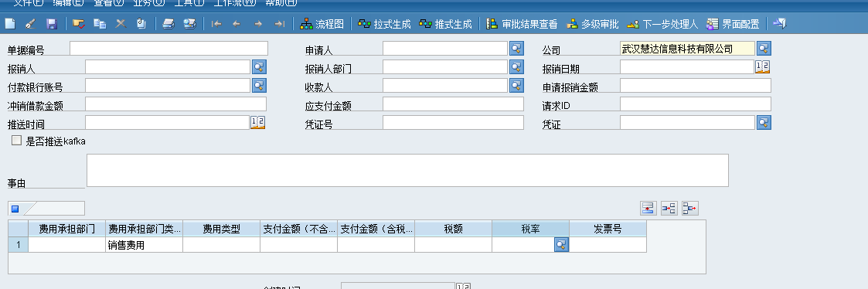Click the 费用承担部门 cell in row 1
This screenshot has height=289, width=868.
point(67,245)
